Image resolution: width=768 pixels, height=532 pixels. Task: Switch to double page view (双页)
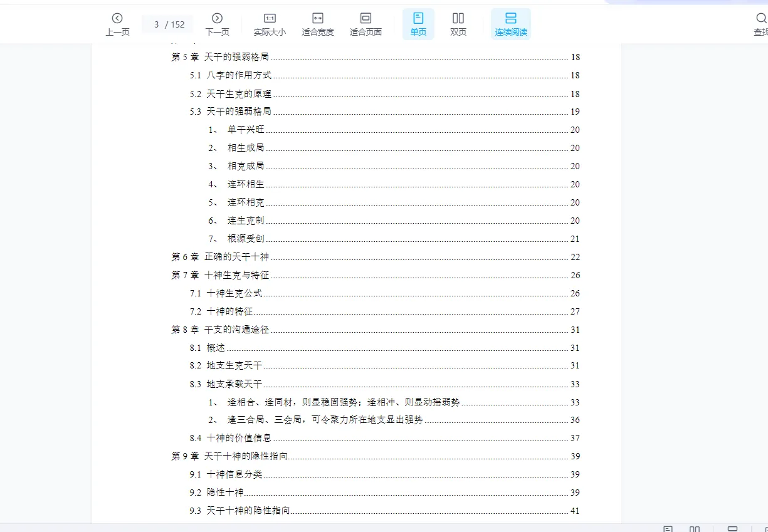pyautogui.click(x=458, y=24)
